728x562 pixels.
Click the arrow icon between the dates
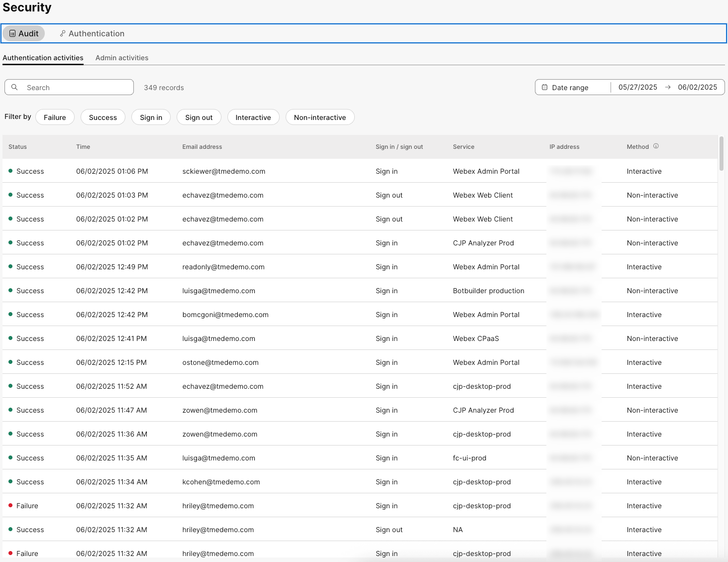[x=668, y=87]
